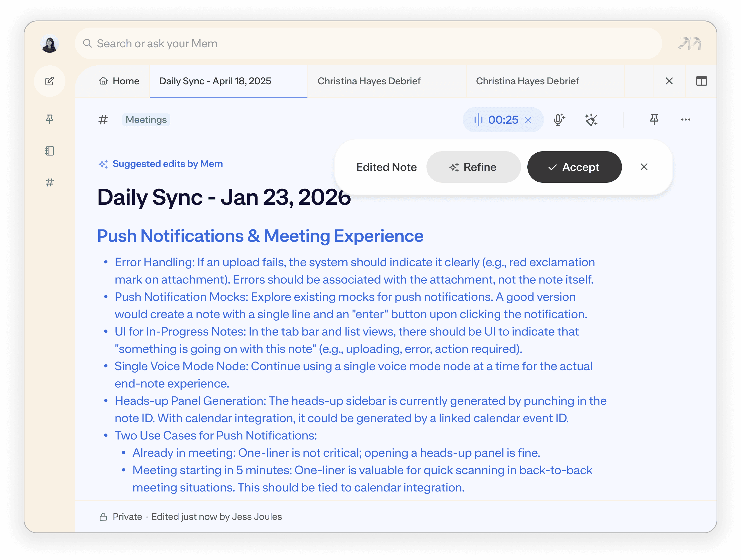This screenshot has height=560, width=741.
Task: Select Daily Sync - April 18, 2025 tab
Action: coord(215,81)
